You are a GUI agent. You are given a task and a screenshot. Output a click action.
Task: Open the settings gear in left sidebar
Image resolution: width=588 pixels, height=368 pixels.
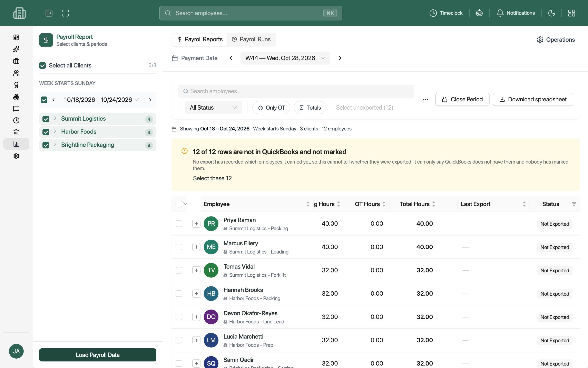(16, 156)
